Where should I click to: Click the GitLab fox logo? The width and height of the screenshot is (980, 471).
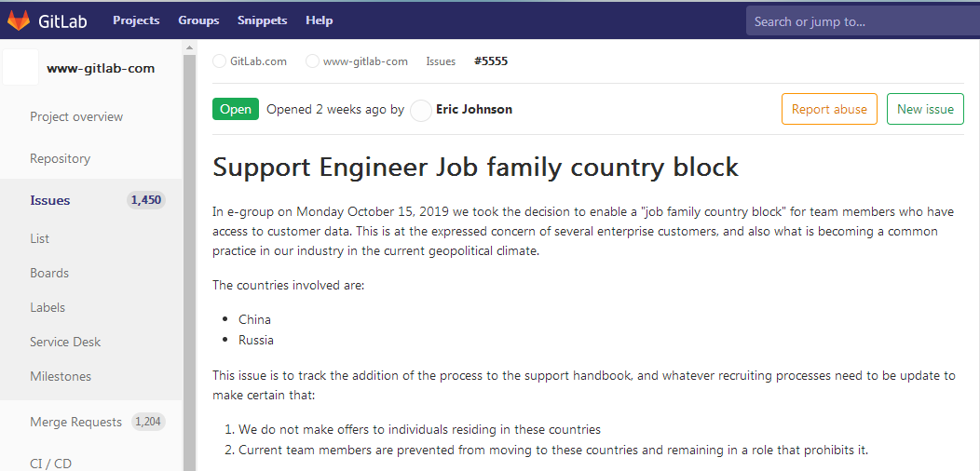pos(19,20)
